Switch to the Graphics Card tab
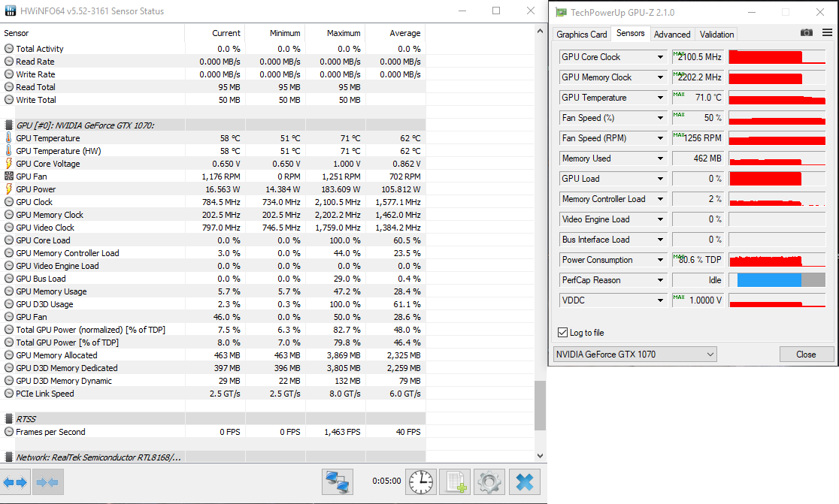This screenshot has height=504, width=839. (582, 35)
